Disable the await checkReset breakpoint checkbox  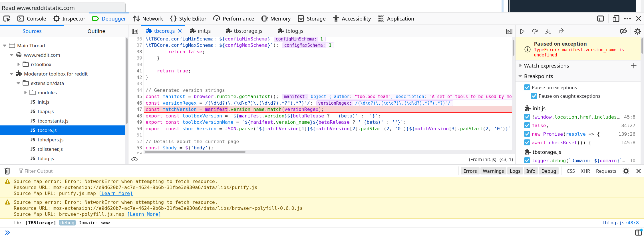[x=527, y=143]
